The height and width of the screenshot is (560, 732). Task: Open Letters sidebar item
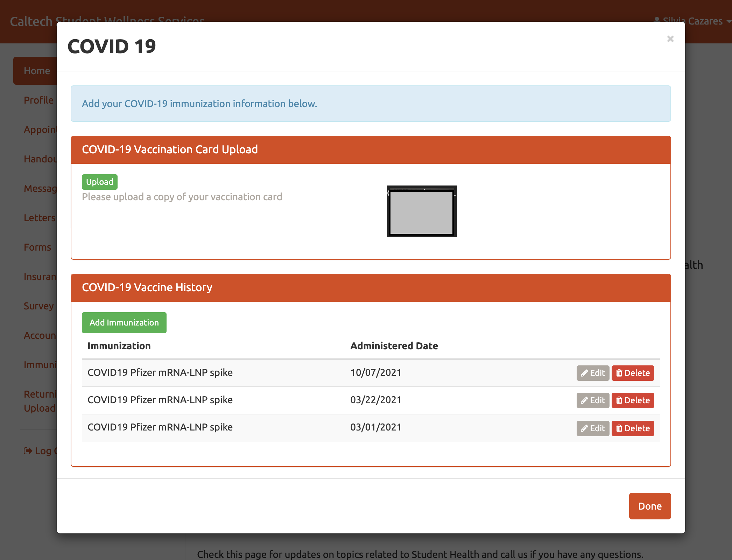[x=39, y=218]
